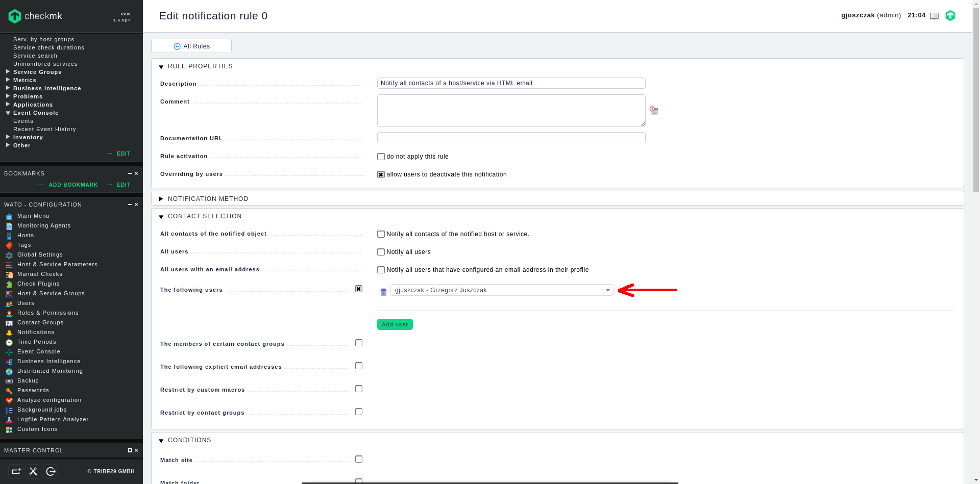This screenshot has width=980, height=484.
Task: Click the Add user button
Action: 395,324
